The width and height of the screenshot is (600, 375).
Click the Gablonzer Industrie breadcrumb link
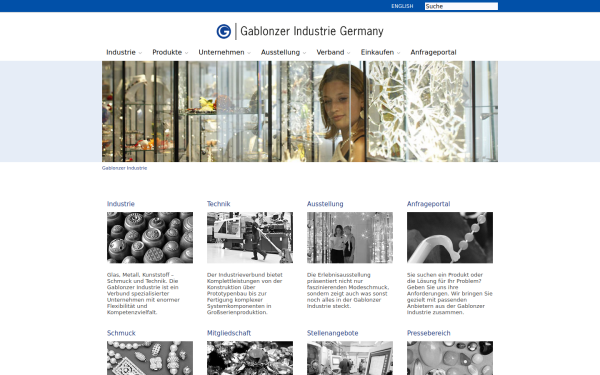[x=124, y=168]
